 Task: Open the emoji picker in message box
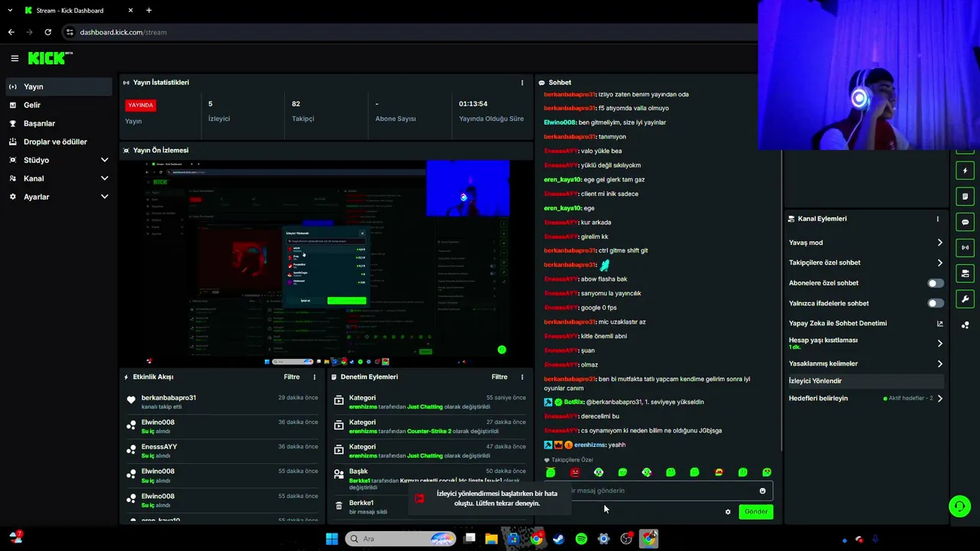tap(763, 491)
